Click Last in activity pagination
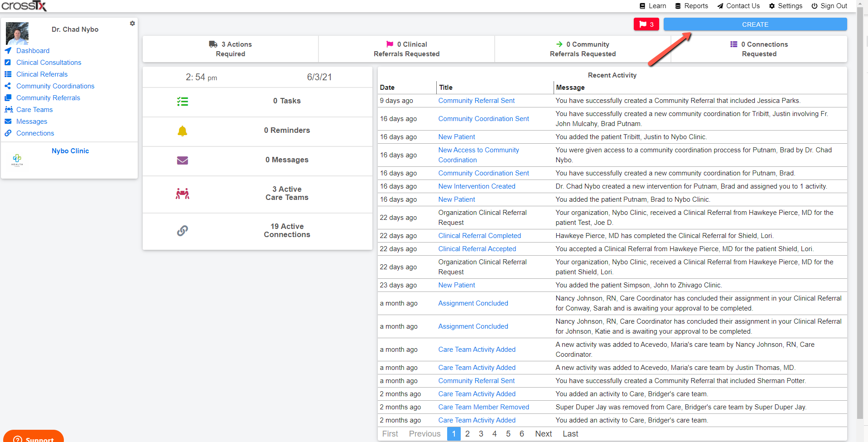Screen dimensions: 868x442 [570, 434]
